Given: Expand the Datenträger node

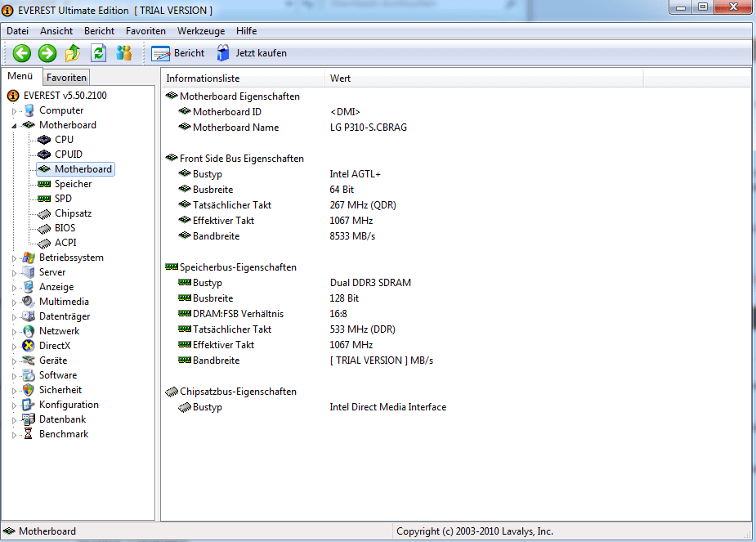Looking at the screenshot, I should [14, 317].
